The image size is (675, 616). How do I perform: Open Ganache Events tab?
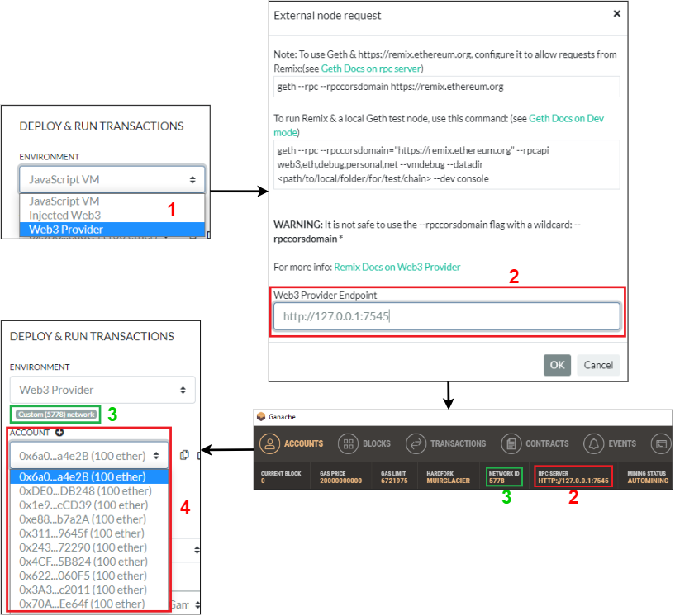tap(610, 443)
